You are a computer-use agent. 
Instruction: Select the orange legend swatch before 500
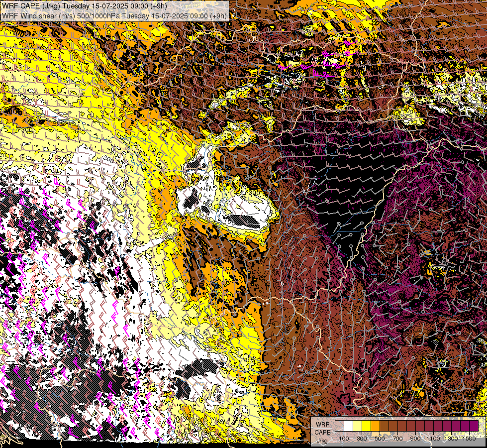(x=375, y=426)
